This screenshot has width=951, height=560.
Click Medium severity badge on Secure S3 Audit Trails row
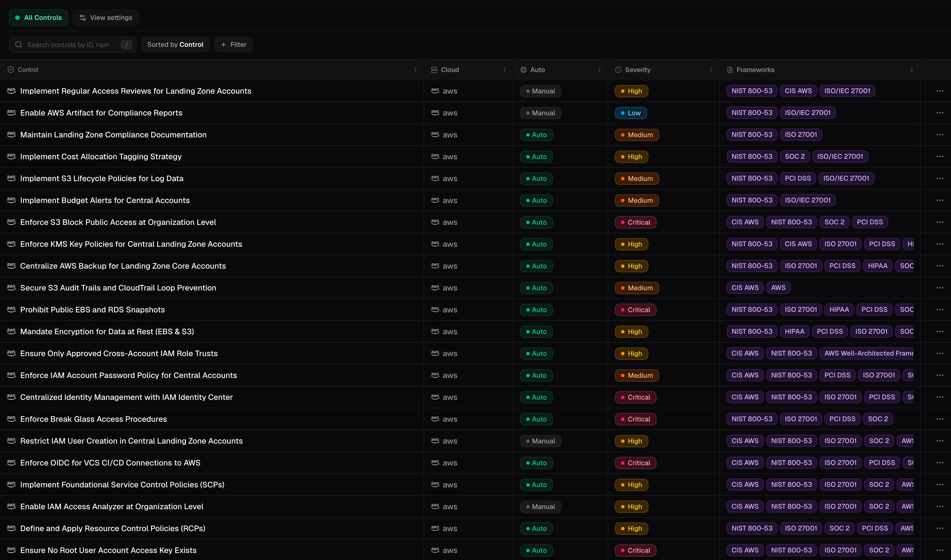(x=637, y=288)
